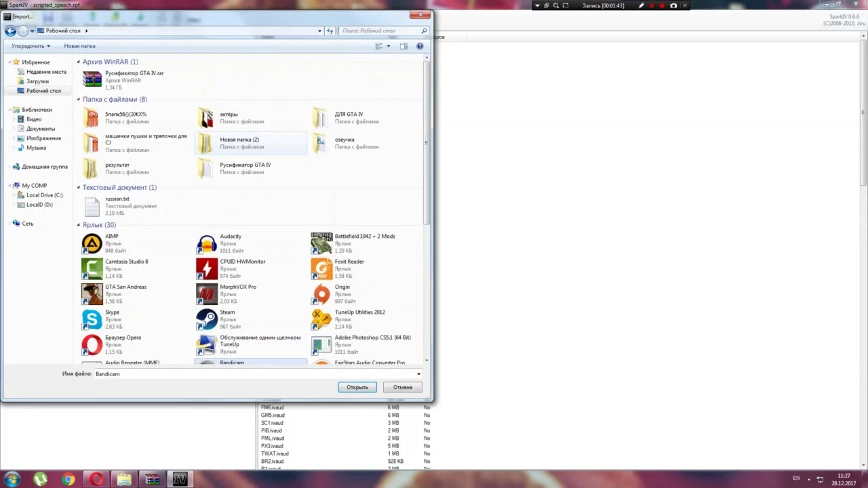
Task: Click the Bandicam screenshot camera icon
Action: click(673, 5)
